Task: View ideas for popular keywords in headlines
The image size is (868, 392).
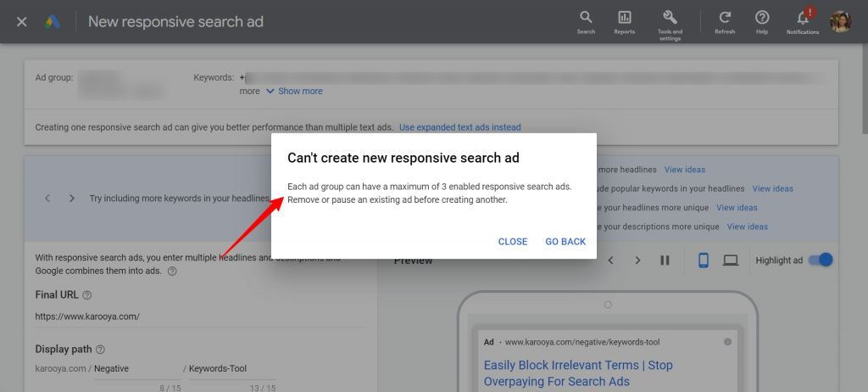Action: (772, 188)
